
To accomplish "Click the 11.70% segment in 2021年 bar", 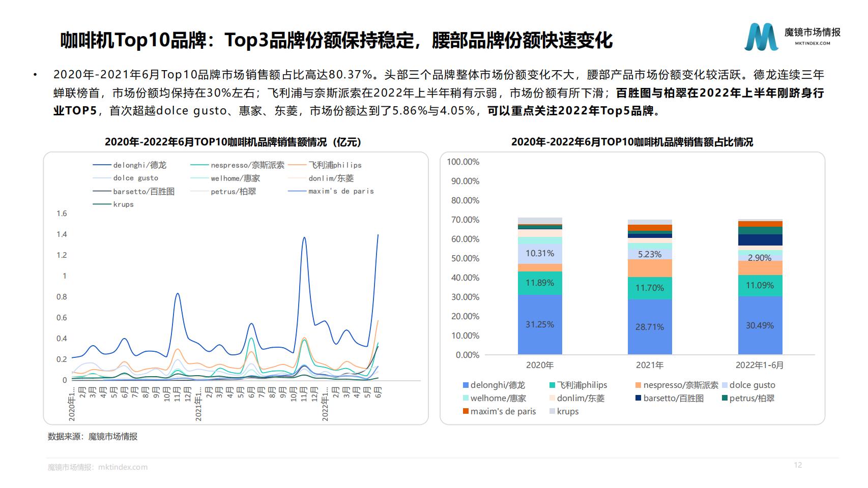I will pos(650,288).
